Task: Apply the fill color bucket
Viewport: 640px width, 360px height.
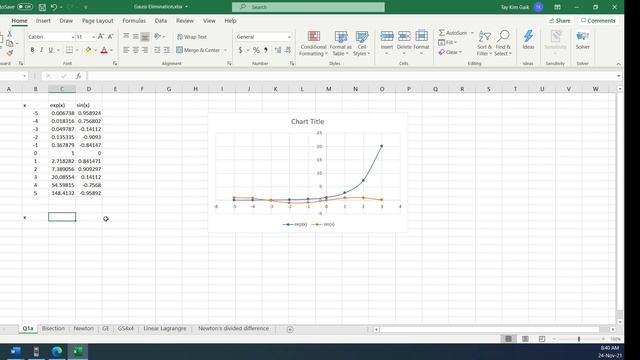Action: click(88, 50)
